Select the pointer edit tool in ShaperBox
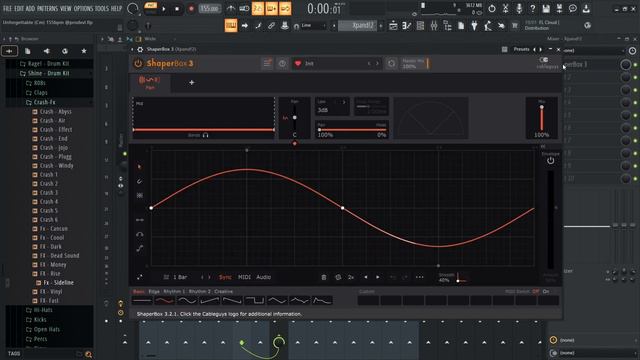The width and height of the screenshot is (640, 360). point(140,167)
